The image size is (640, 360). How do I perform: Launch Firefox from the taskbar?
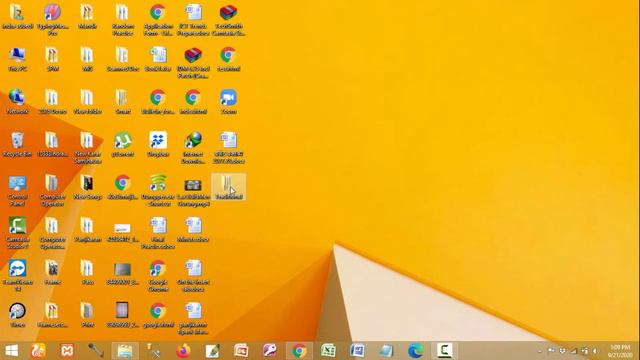pos(183,351)
